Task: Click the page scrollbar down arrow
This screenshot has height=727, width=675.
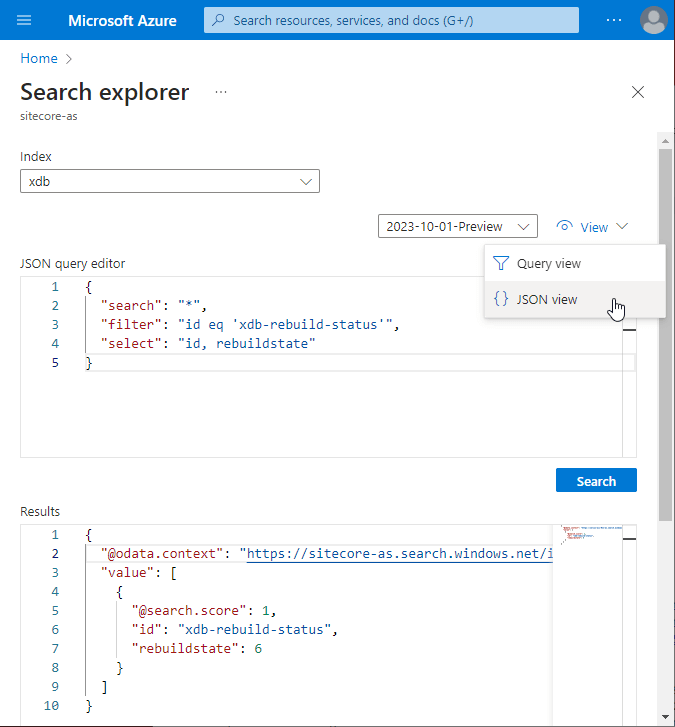Action: click(x=665, y=717)
